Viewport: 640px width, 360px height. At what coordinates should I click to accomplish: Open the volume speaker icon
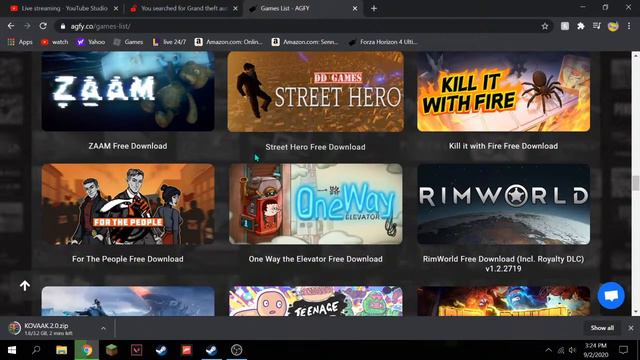[x=572, y=350]
